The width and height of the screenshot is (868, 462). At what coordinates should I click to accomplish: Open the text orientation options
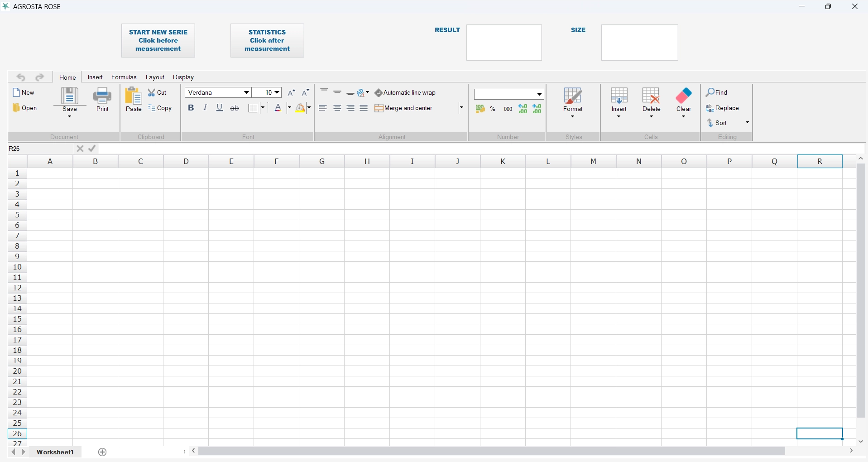(363, 93)
